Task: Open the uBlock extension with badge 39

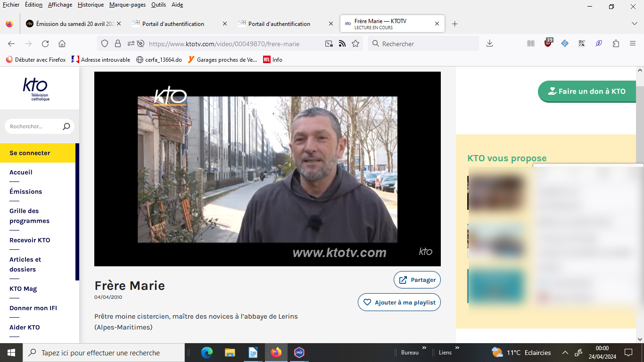Action: (548, 43)
